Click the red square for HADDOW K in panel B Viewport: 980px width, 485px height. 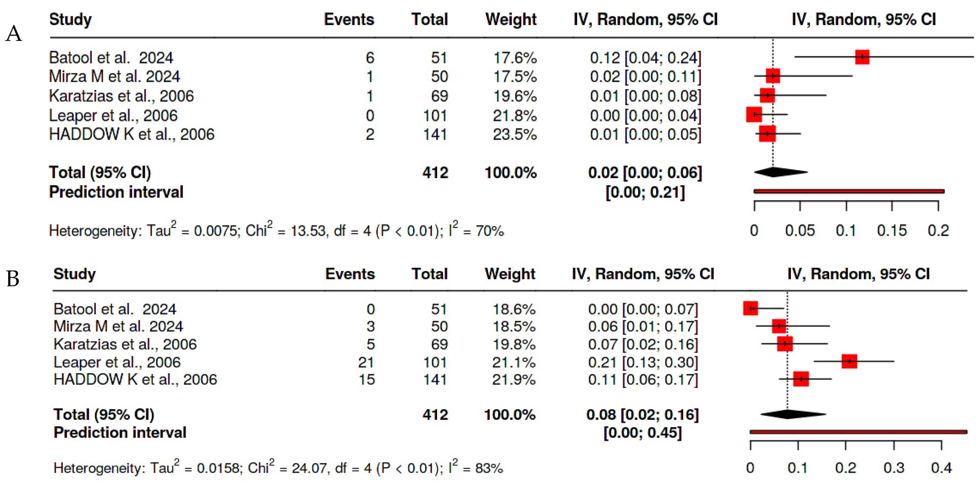click(801, 379)
